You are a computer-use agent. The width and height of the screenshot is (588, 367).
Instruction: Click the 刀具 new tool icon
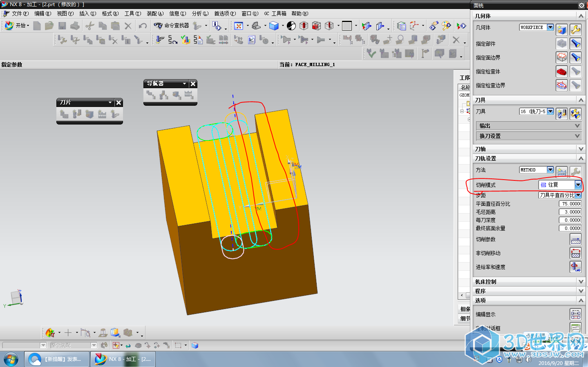coord(562,113)
